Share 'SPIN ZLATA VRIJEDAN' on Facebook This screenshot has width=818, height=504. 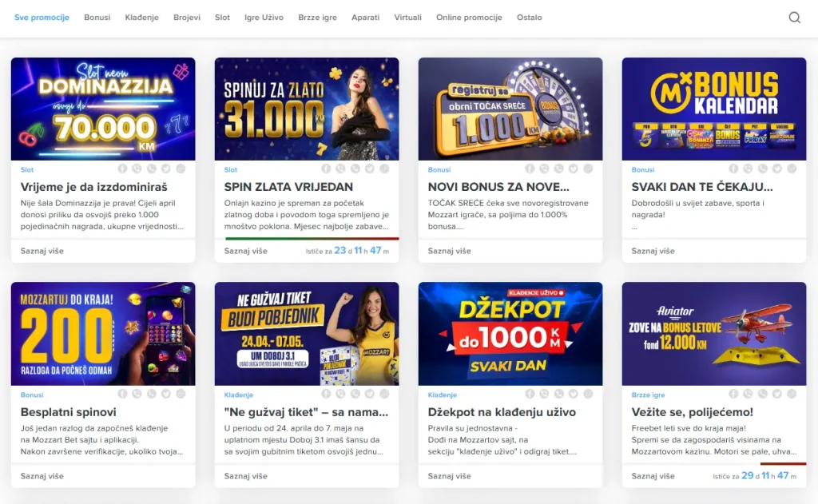[326, 169]
